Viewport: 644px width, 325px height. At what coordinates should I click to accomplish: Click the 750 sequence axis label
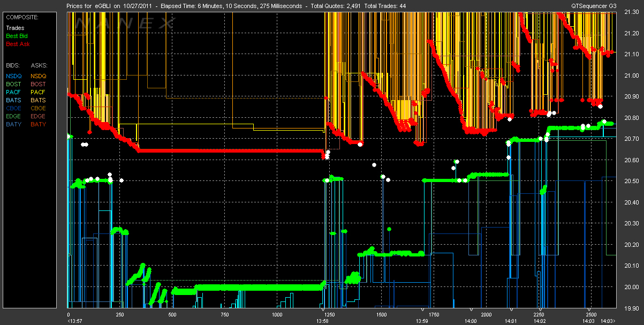pyautogui.click(x=224, y=315)
